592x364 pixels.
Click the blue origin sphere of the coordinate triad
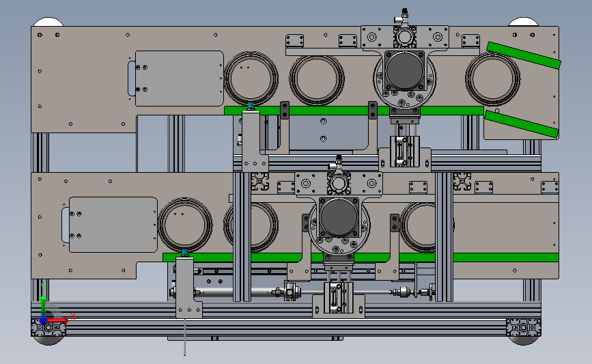pyautogui.click(x=43, y=320)
